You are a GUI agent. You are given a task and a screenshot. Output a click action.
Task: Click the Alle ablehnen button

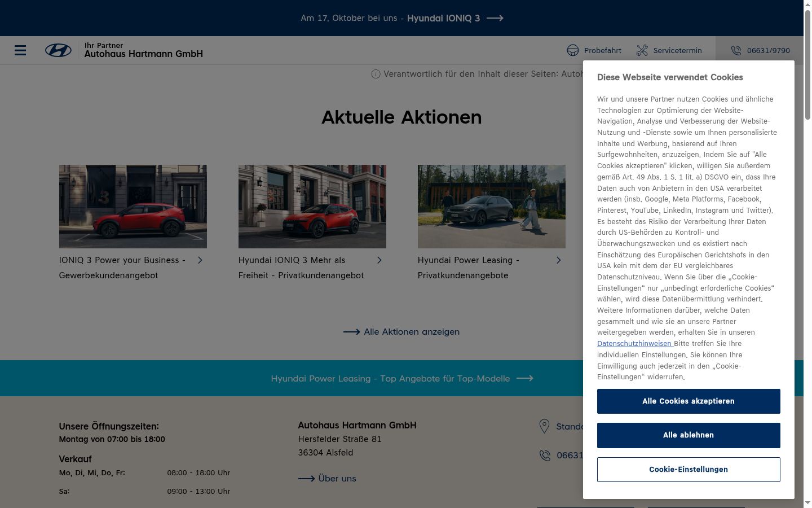(x=689, y=435)
